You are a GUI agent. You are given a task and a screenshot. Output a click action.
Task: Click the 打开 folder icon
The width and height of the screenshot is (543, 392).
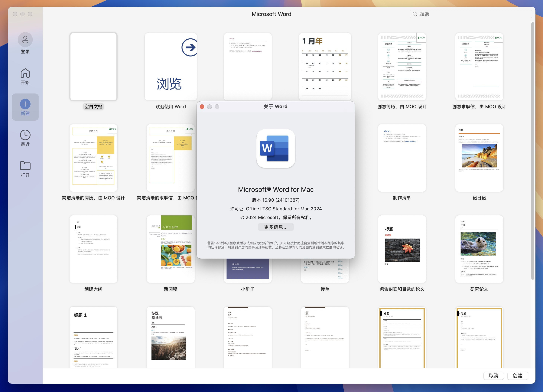25,166
